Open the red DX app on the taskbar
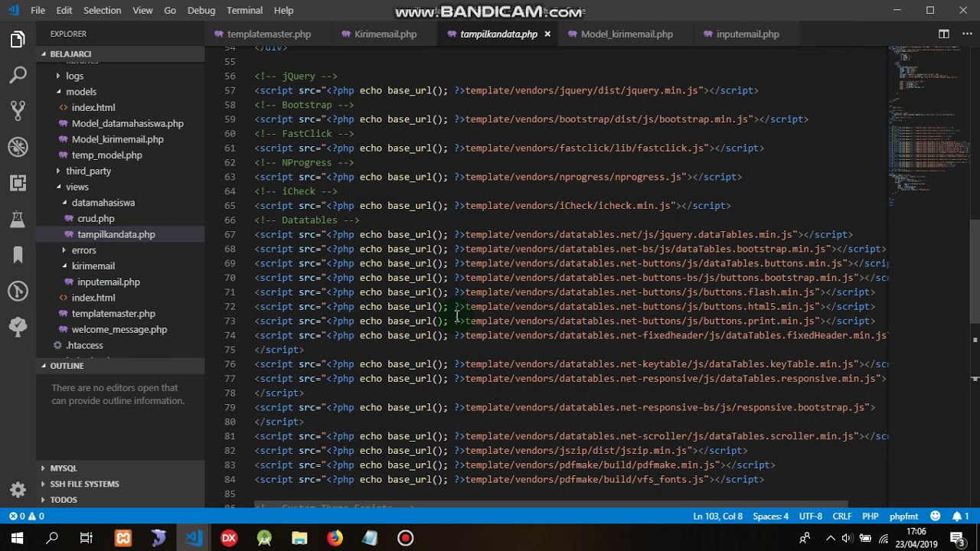Image resolution: width=980 pixels, height=551 pixels. click(x=228, y=538)
